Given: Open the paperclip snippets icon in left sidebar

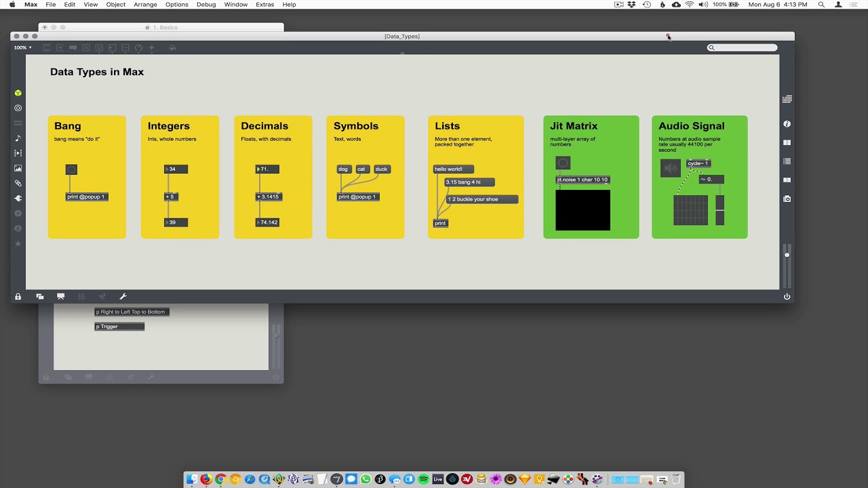Looking at the screenshot, I should (x=18, y=183).
